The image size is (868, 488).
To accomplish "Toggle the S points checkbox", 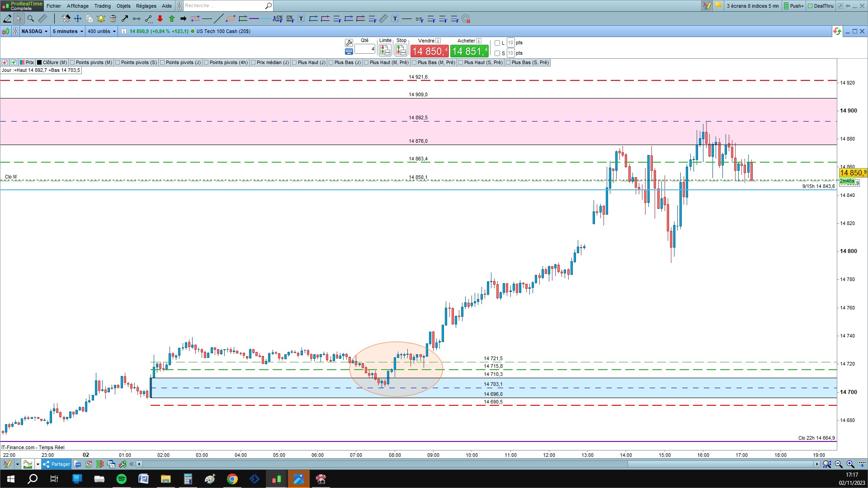I will click(x=497, y=53).
